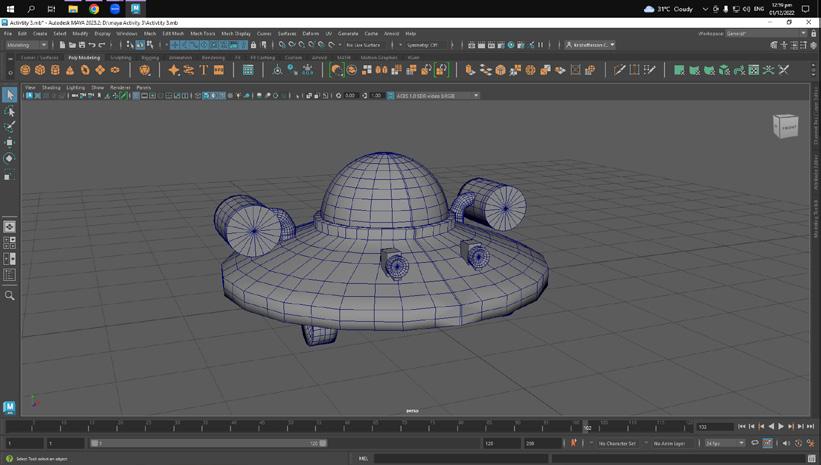
Task: Open the Edit Mesh menu
Action: [173, 33]
